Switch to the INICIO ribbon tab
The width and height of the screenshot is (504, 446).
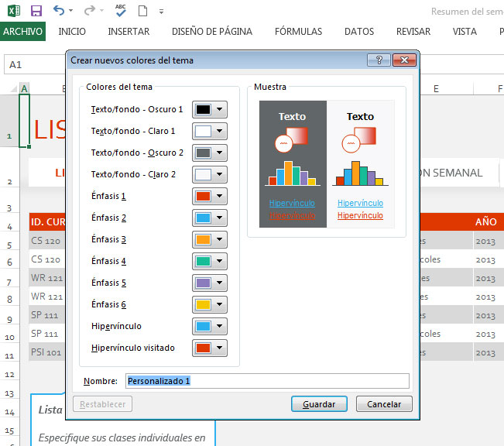[x=72, y=32]
